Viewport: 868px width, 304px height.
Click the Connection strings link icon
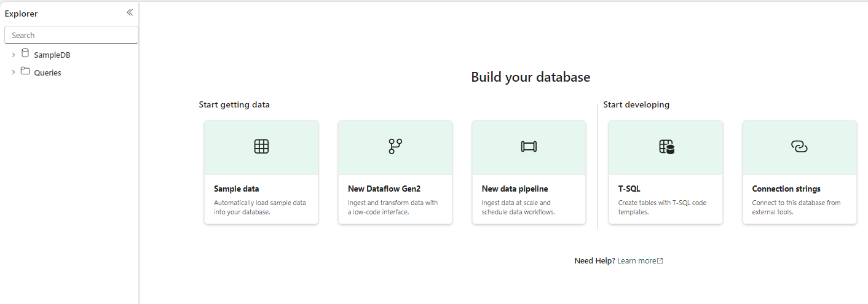click(x=799, y=146)
